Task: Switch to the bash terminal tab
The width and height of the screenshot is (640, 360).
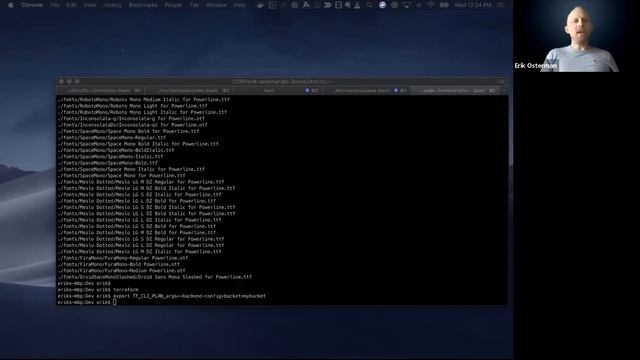Action: pos(278,91)
